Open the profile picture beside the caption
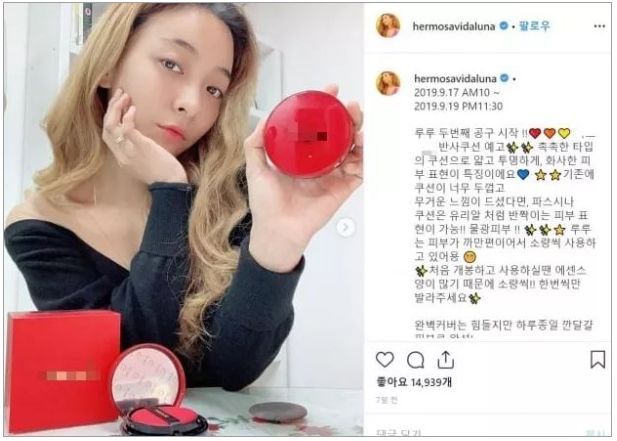 (x=388, y=83)
